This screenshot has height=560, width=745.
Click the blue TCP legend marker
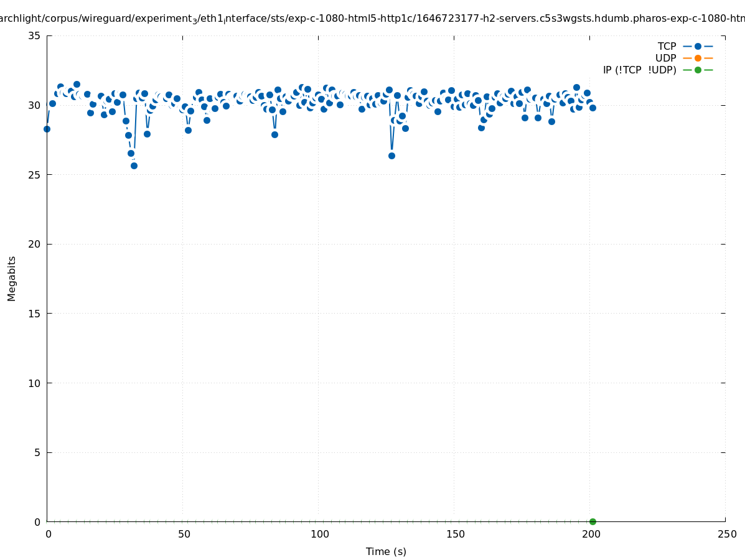698,46
